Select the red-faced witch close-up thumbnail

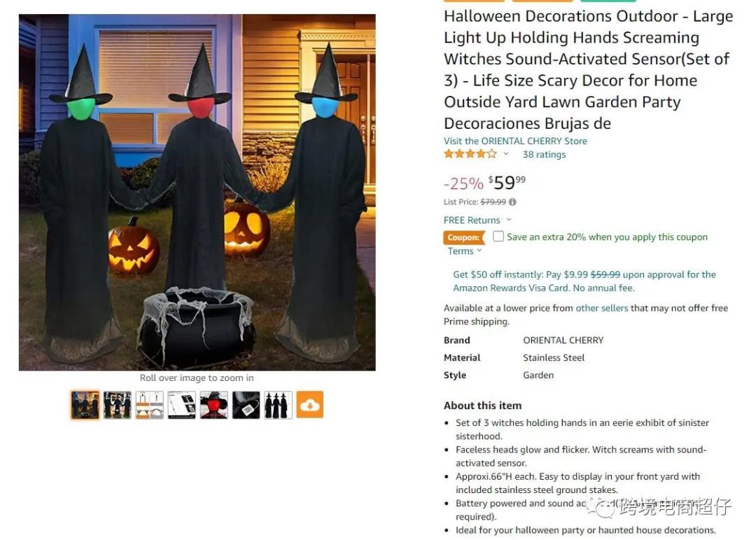click(x=213, y=404)
